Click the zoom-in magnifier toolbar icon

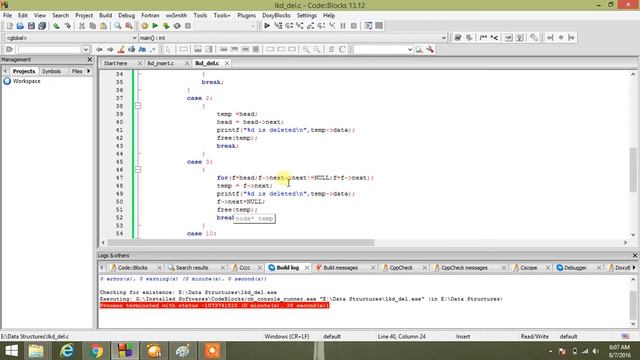[x=306, y=49]
